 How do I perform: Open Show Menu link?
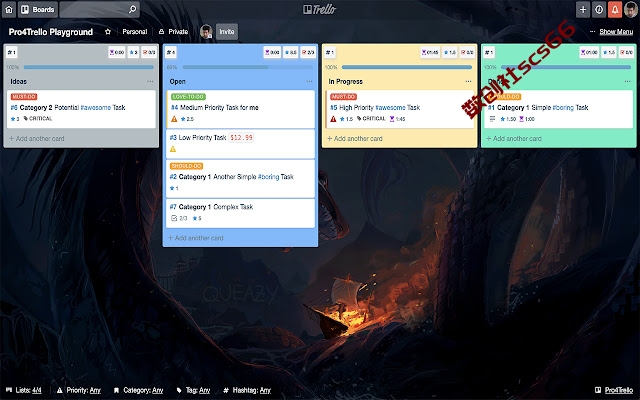(x=616, y=31)
